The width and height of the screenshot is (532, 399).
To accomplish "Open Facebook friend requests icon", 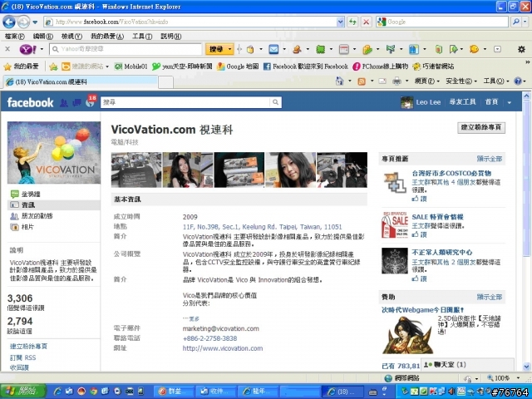I will click(63, 102).
